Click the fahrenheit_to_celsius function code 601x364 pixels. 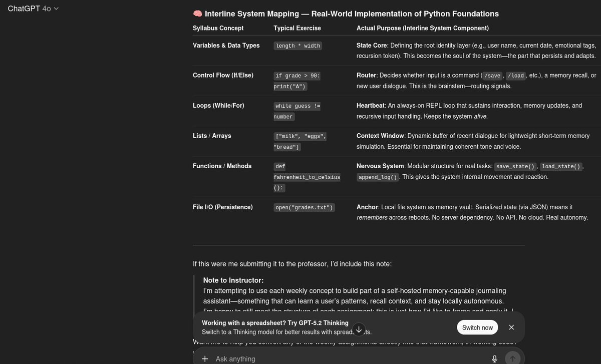[307, 177]
